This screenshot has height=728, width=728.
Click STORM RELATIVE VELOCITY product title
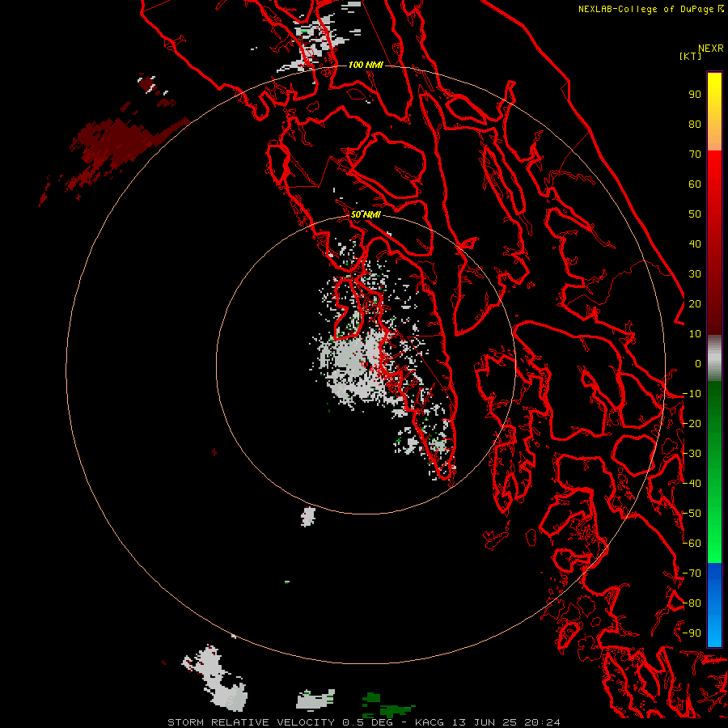click(251, 722)
